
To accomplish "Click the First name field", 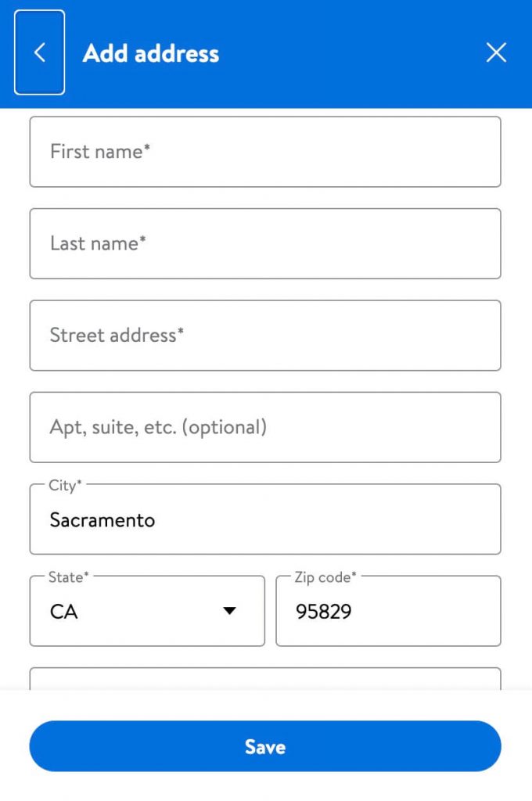I will click(265, 152).
